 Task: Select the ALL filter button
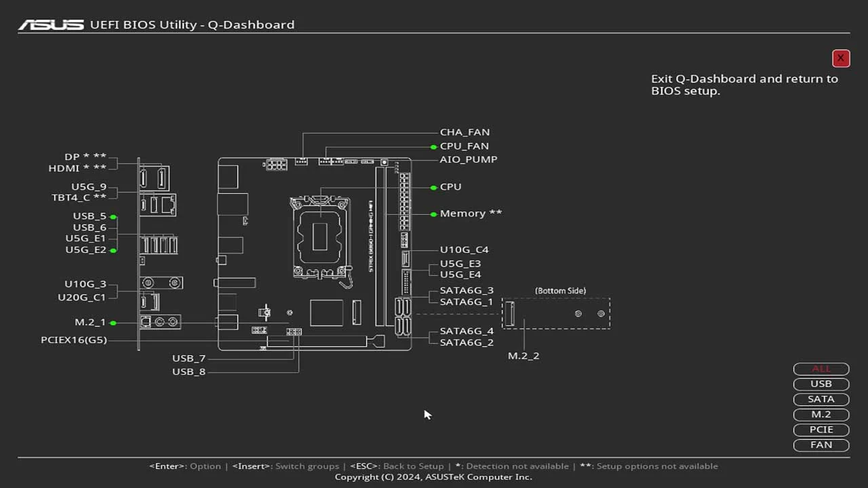click(821, 369)
